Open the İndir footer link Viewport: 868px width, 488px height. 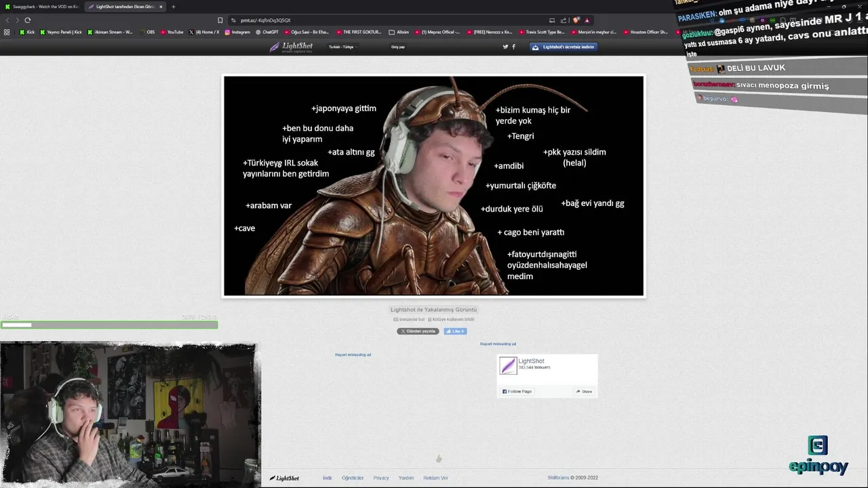pos(328,478)
